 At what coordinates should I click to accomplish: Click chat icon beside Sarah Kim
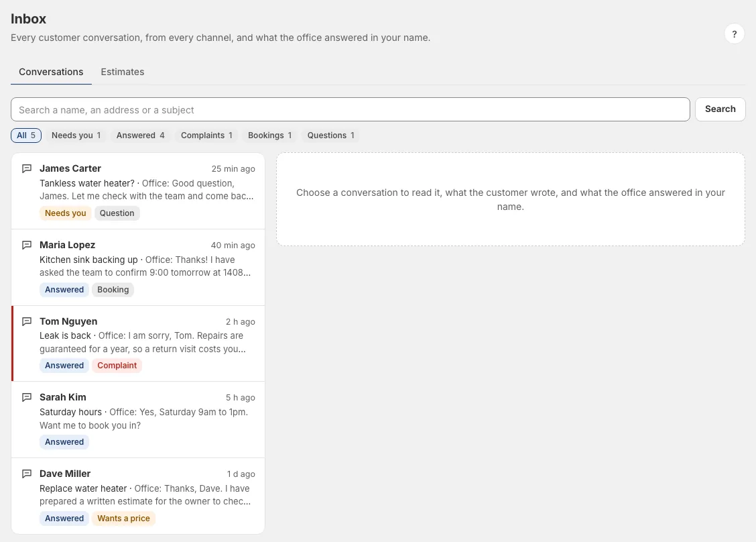27,397
